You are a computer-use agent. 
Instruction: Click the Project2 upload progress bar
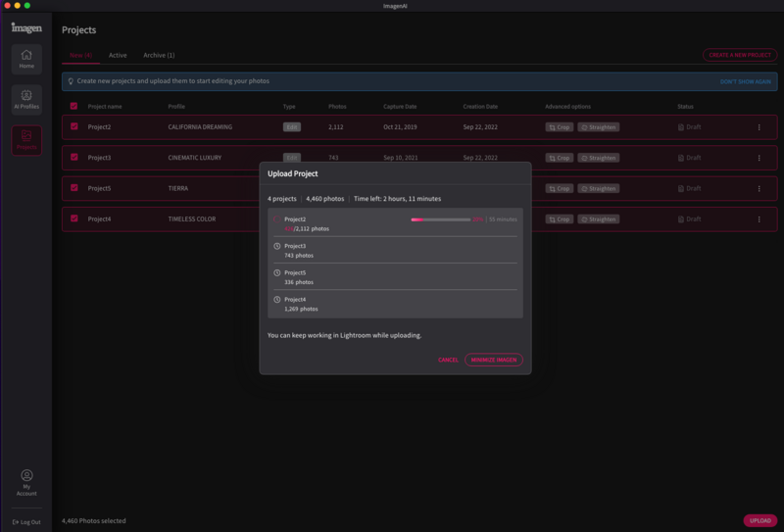[x=440, y=219]
